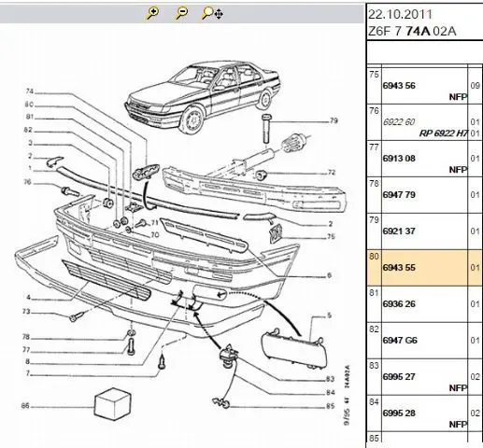Click the catalog reference Z6F 7 74A 02A
The width and height of the screenshot is (483, 448).
point(412,32)
